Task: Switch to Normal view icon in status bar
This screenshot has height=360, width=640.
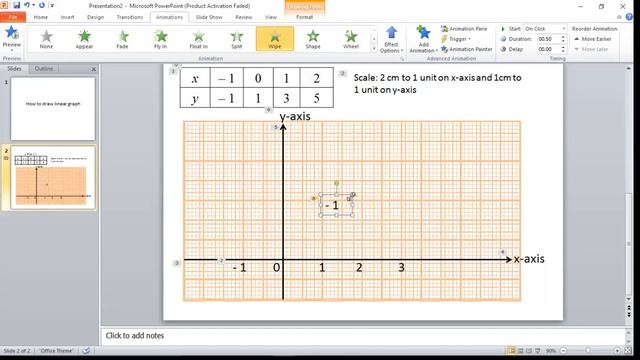Action: 511,351
